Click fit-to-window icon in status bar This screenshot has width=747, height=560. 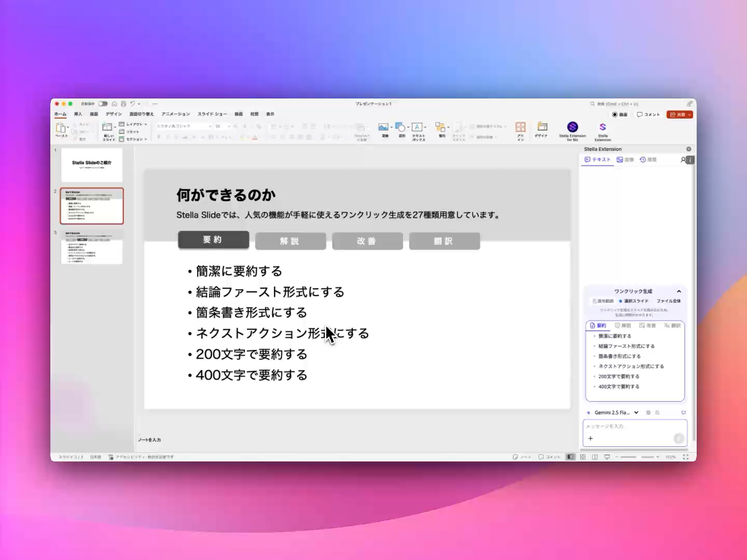pyautogui.click(x=686, y=457)
